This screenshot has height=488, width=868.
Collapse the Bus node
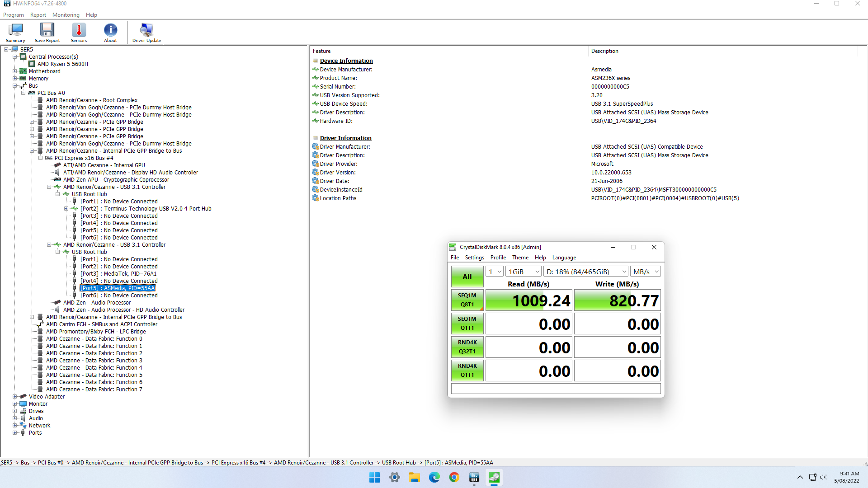tap(14, 86)
